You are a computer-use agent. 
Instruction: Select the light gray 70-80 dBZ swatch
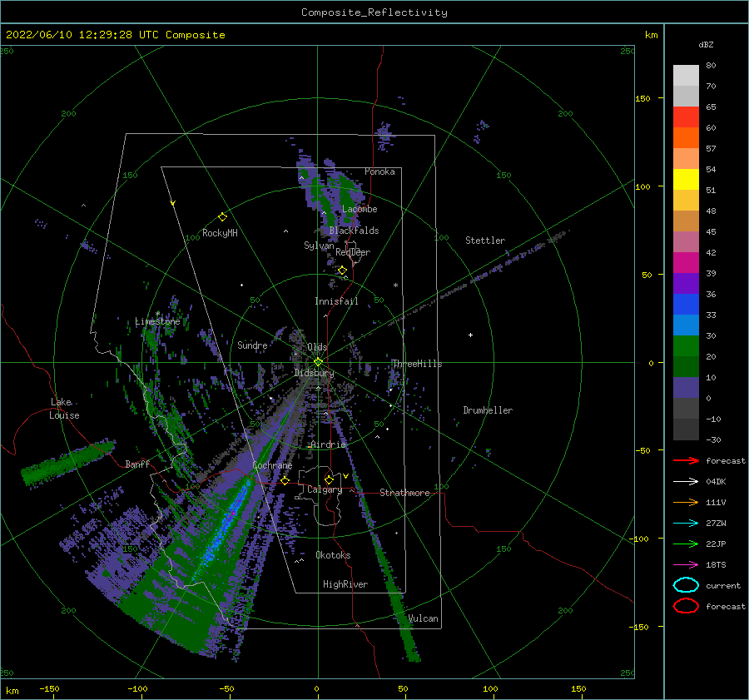point(686,76)
